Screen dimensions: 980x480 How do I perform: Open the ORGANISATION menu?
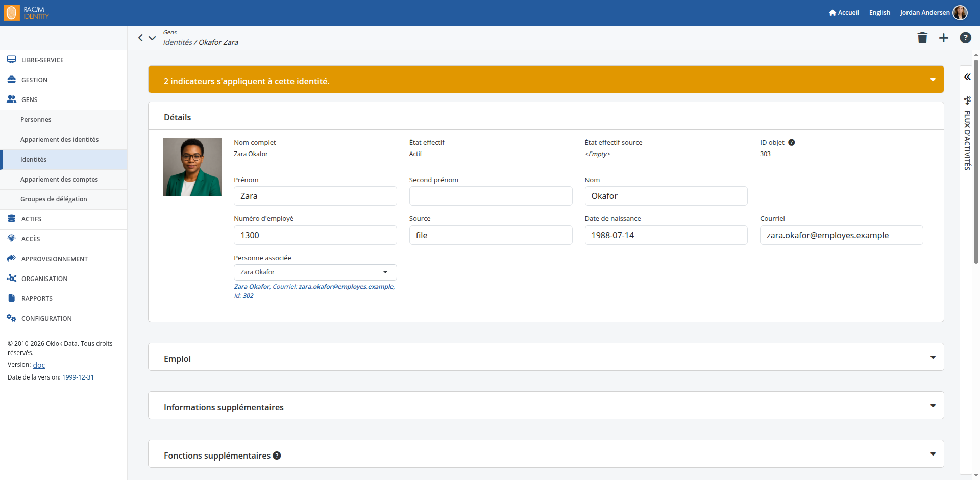(x=63, y=279)
